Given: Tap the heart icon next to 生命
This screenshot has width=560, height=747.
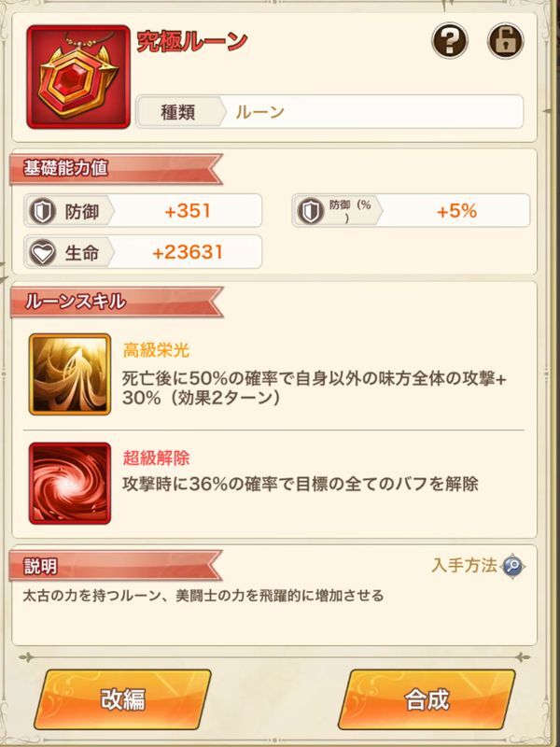Looking at the screenshot, I should click(x=42, y=252).
